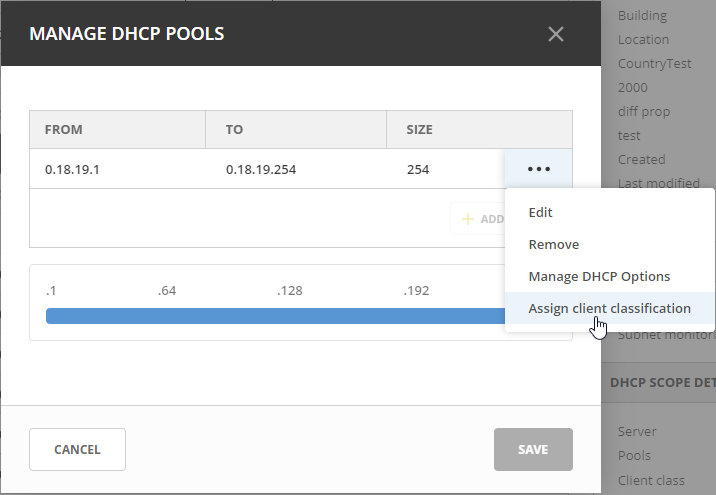
Task: Select the 0.18.19.254 end address cell
Action: (x=261, y=170)
